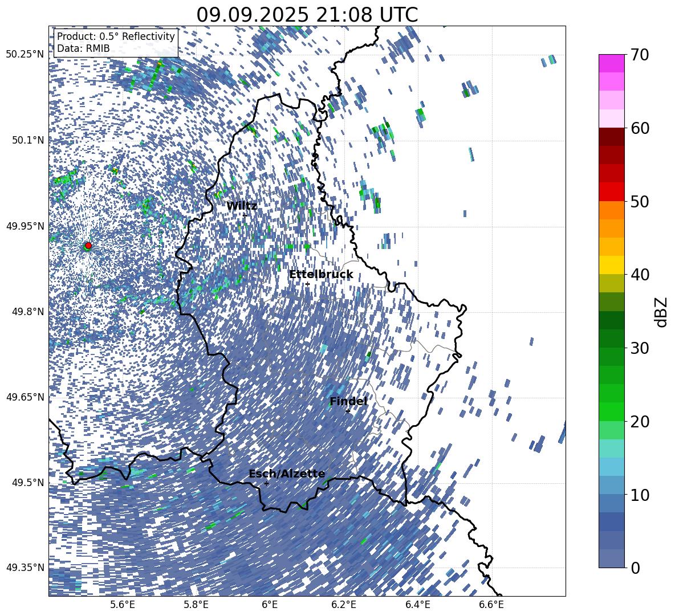Click the 50.25°N latitude label

(25, 55)
